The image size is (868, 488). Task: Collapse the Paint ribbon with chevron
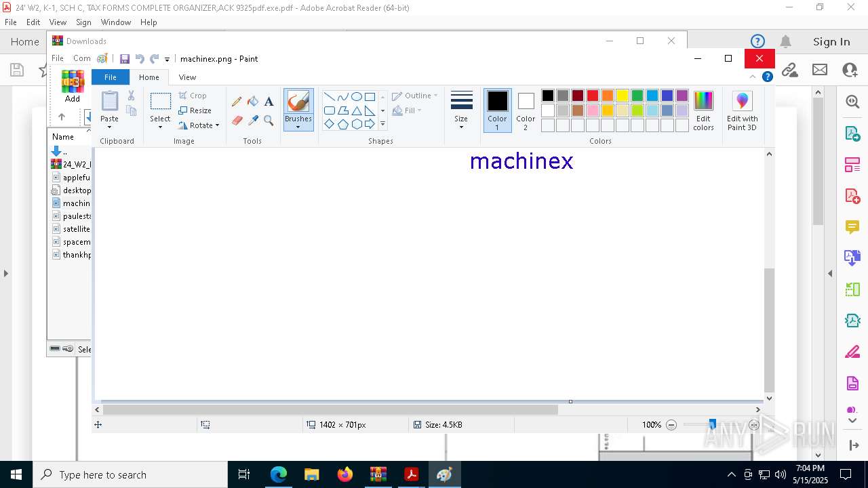(753, 77)
